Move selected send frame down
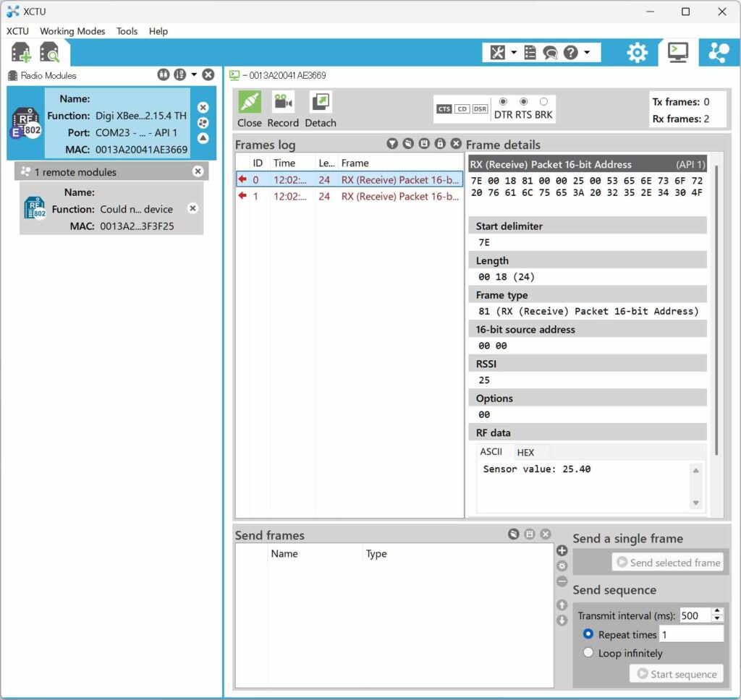 click(x=562, y=620)
